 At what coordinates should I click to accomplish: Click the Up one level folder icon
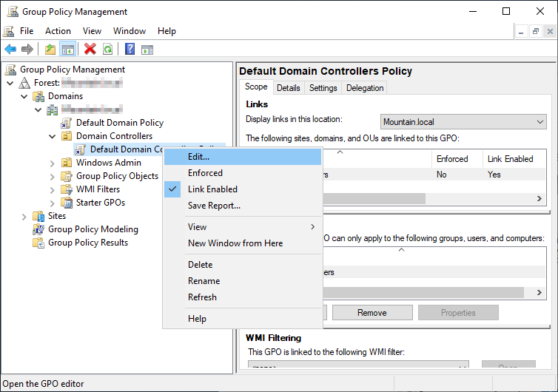50,49
